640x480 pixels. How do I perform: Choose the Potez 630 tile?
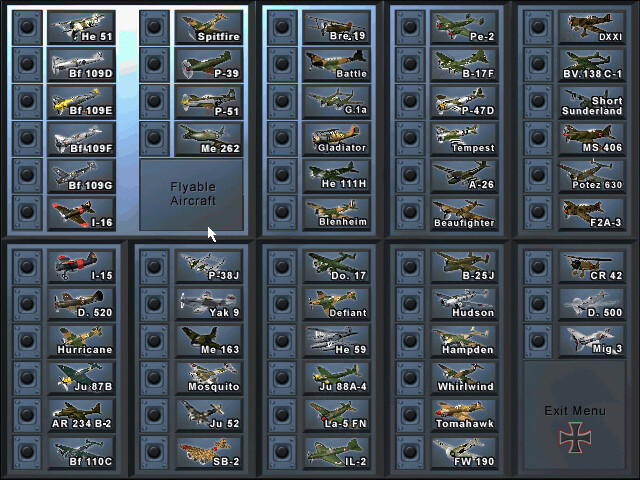pyautogui.click(x=592, y=176)
